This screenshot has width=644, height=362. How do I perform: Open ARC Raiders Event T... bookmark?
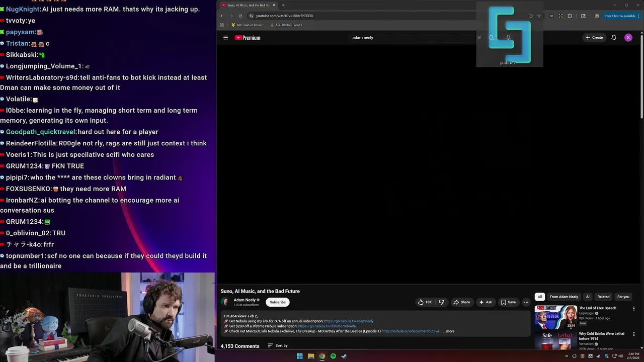(x=287, y=25)
